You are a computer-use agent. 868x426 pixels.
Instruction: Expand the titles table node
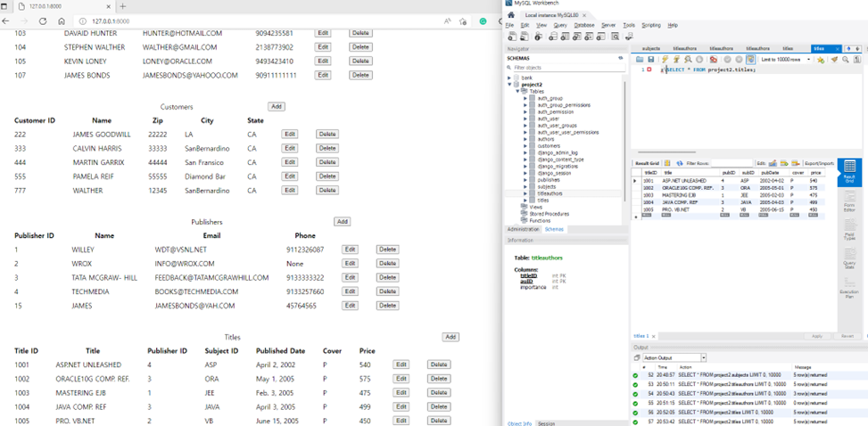click(525, 201)
